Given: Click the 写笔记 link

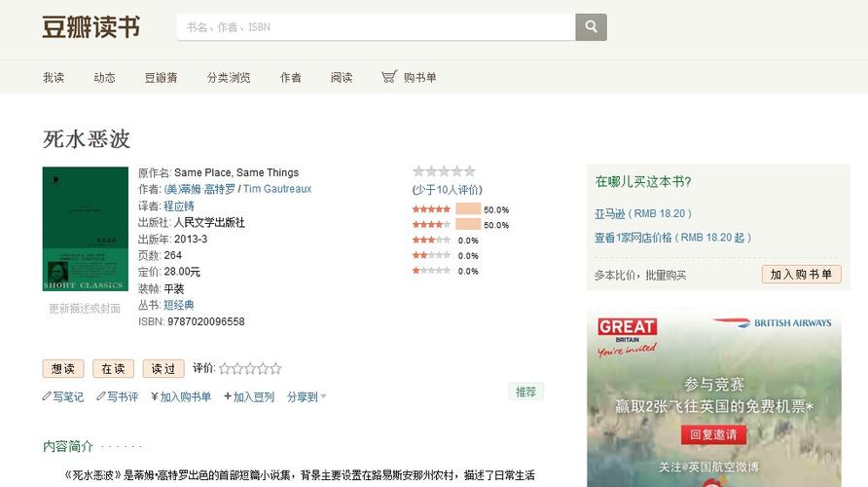Looking at the screenshot, I should 68,396.
